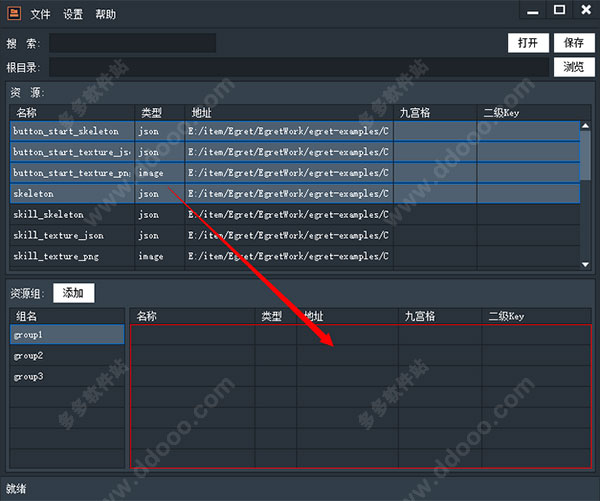The image size is (600, 501).
Task: Select the skill_texture_json resource row
Action: point(295,235)
